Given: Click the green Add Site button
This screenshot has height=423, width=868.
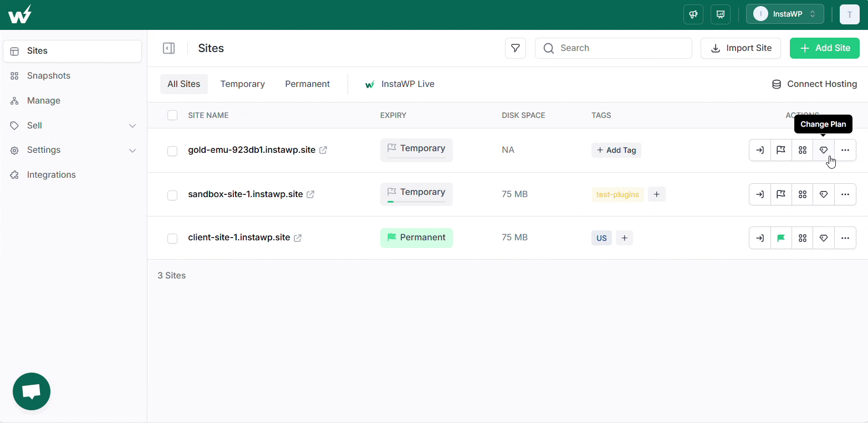Looking at the screenshot, I should tap(825, 48).
